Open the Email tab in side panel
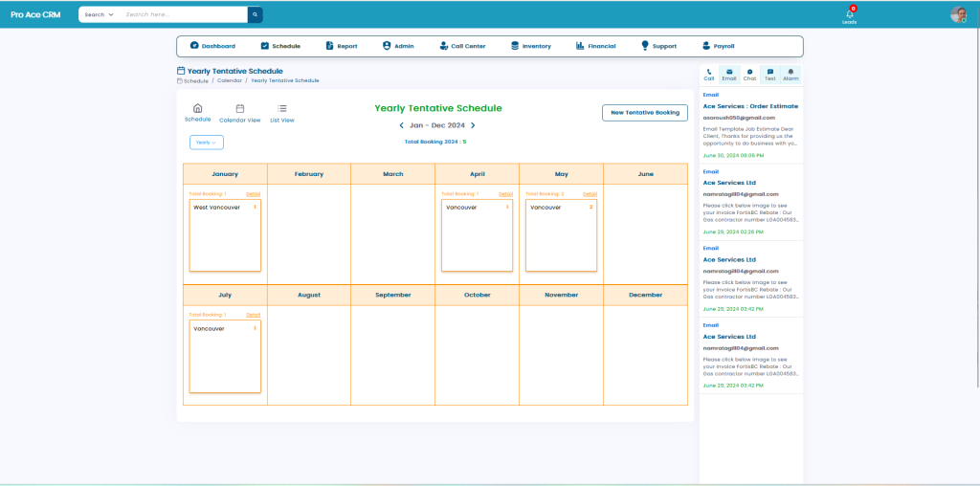The image size is (980, 486). tap(729, 75)
